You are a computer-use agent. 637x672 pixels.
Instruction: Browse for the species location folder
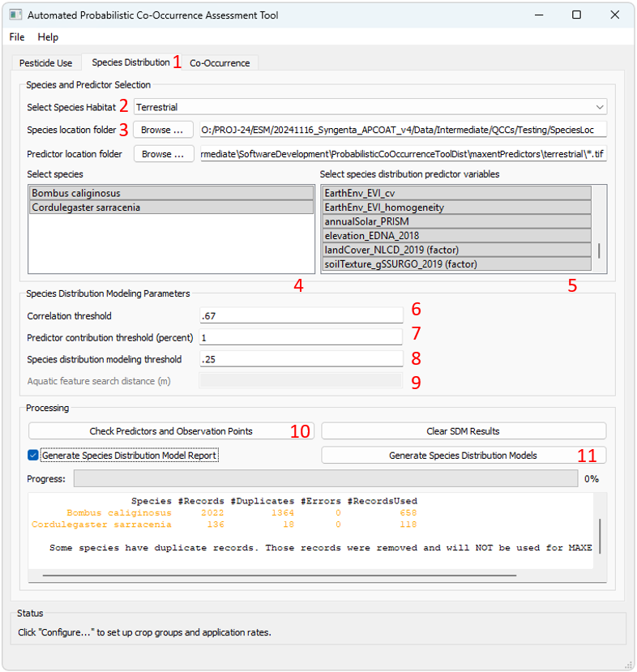pos(163,130)
